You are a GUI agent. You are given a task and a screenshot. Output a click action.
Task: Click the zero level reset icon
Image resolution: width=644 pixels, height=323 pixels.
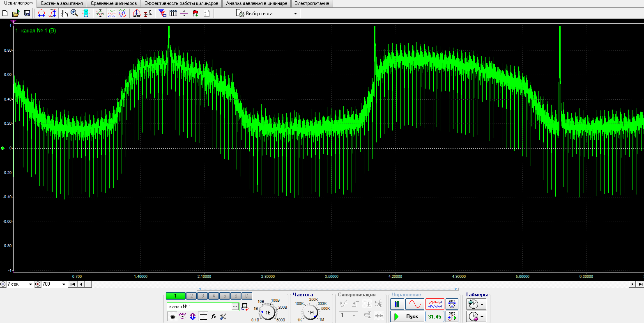click(148, 13)
